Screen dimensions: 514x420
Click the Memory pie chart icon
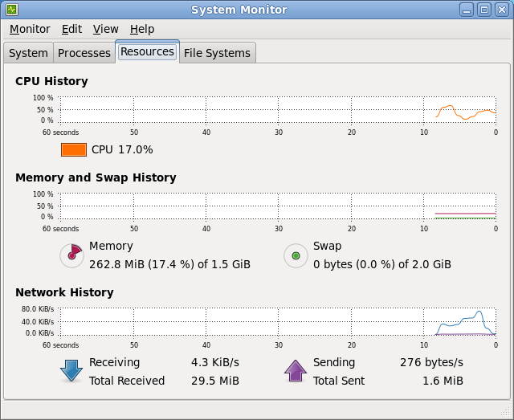click(x=72, y=255)
